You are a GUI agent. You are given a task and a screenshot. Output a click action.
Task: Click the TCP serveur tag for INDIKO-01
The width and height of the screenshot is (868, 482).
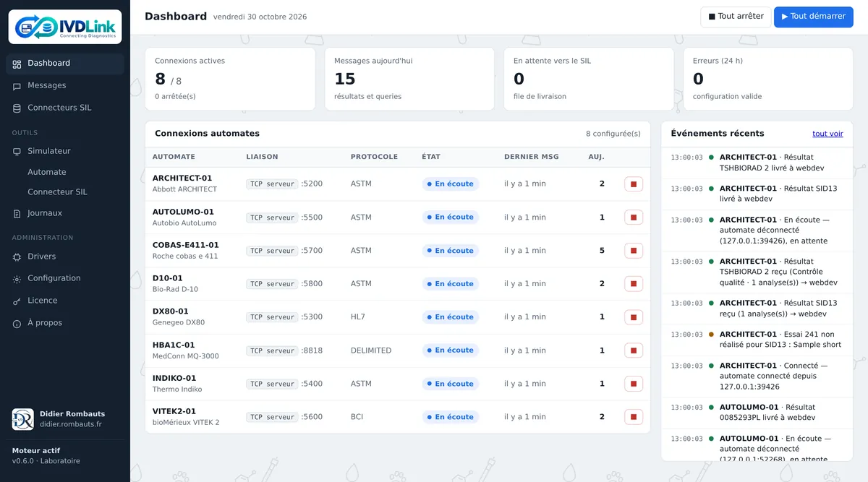coord(272,384)
